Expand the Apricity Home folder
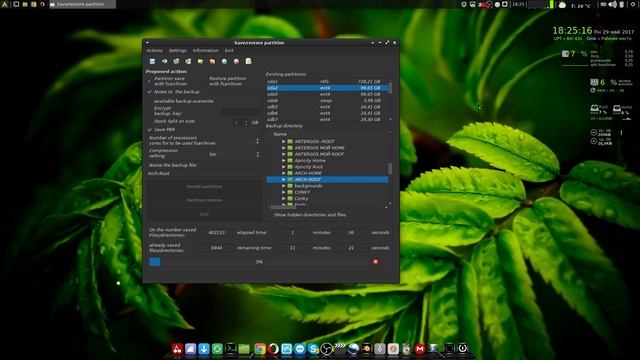The image size is (640, 360). click(x=283, y=160)
